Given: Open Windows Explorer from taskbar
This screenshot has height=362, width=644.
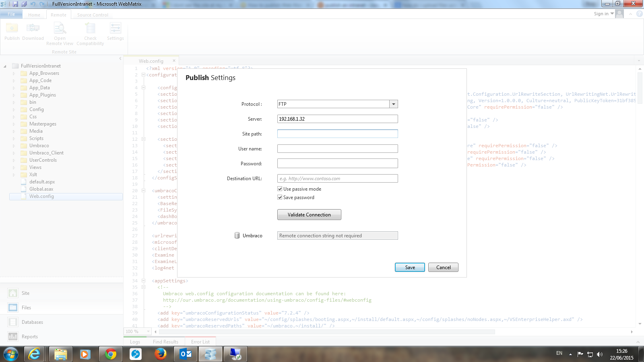Looking at the screenshot, I should tap(60, 354).
